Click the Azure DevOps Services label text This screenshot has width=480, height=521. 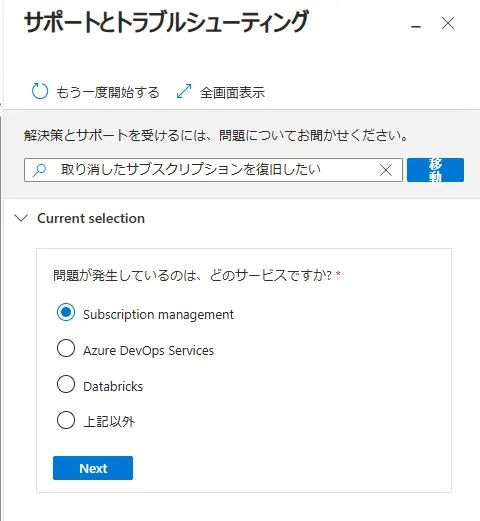(149, 350)
